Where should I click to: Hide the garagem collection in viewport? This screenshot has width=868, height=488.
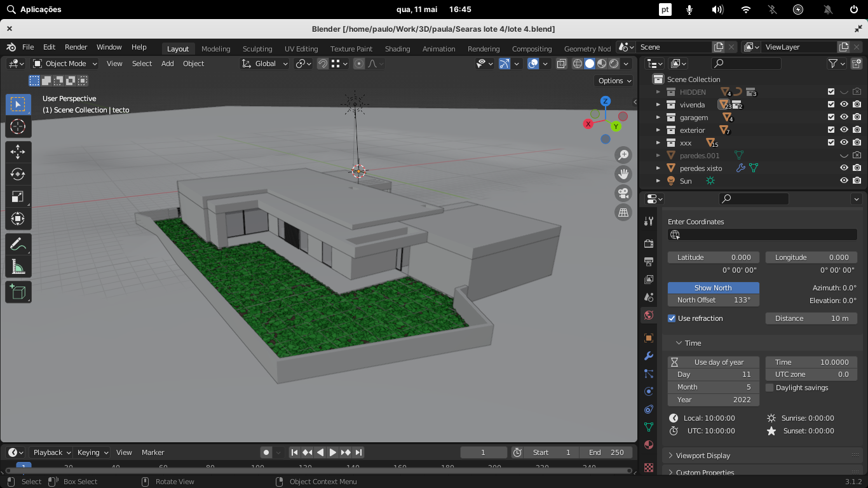[x=844, y=118]
